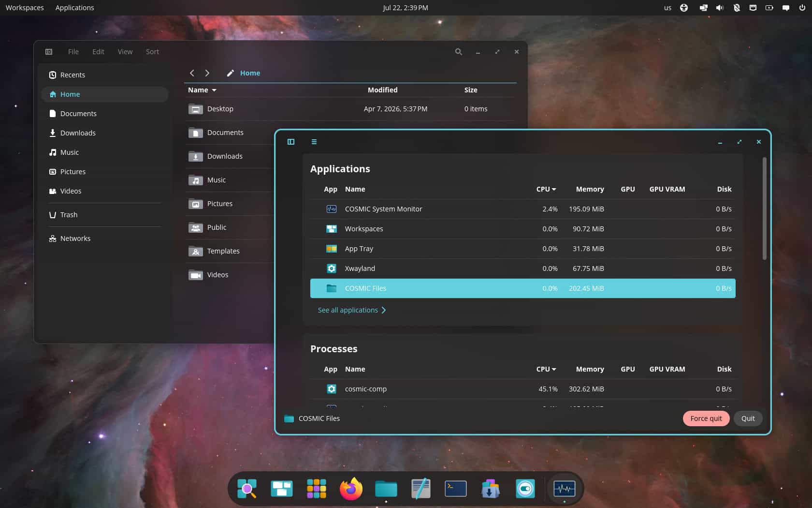Image resolution: width=812 pixels, height=508 pixels.
Task: Force quit COSMIC Files
Action: pos(706,418)
